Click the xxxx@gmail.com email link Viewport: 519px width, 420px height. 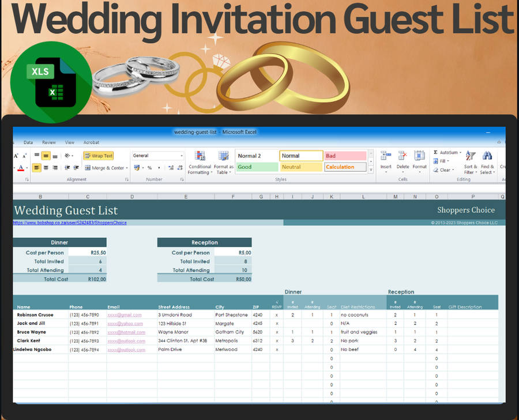[124, 315]
